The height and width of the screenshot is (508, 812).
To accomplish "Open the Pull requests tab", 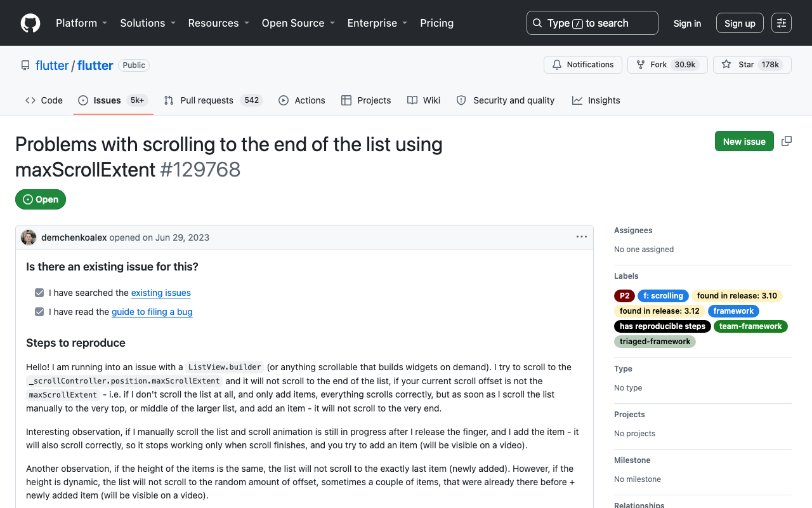I will tap(213, 100).
